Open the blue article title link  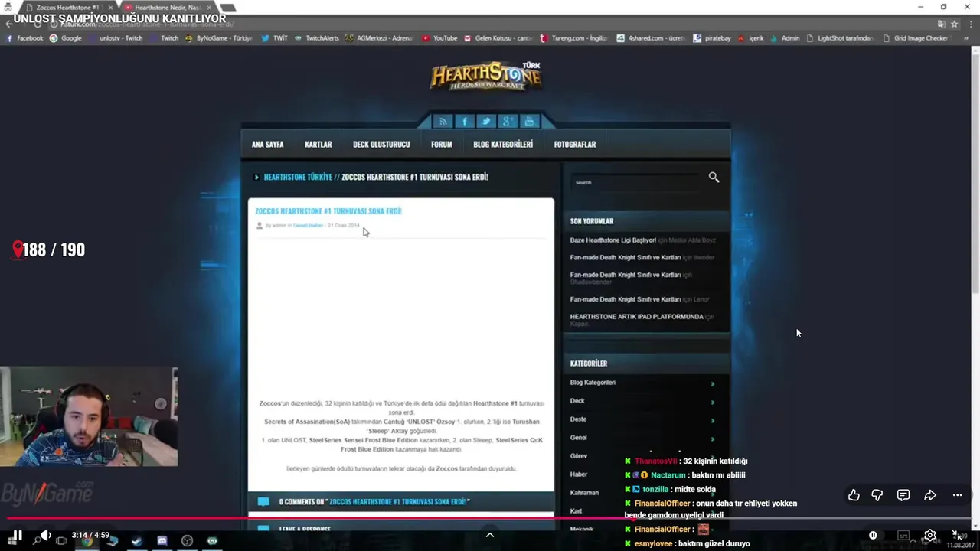[328, 211]
